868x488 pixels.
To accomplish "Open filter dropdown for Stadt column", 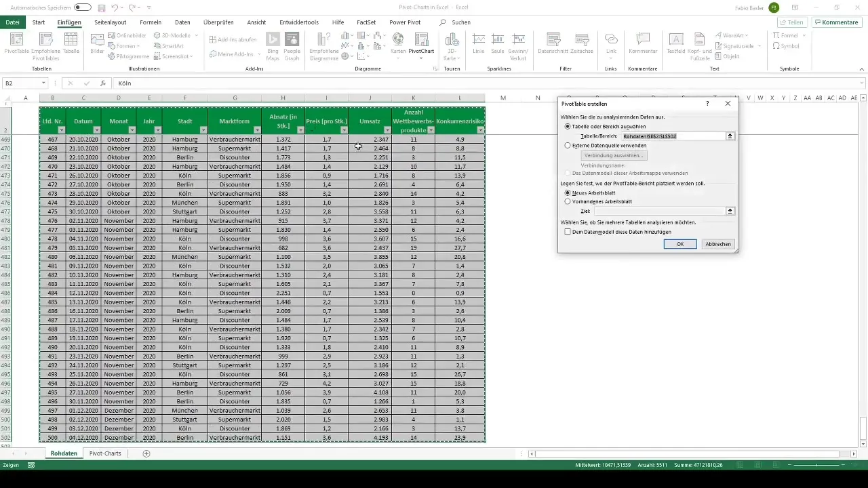I will [203, 130].
